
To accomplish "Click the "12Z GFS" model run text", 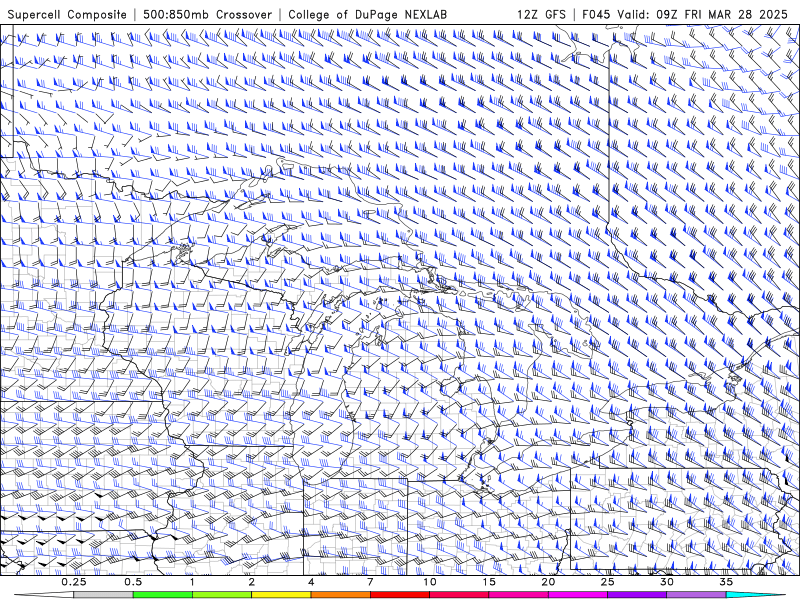I will [541, 14].
